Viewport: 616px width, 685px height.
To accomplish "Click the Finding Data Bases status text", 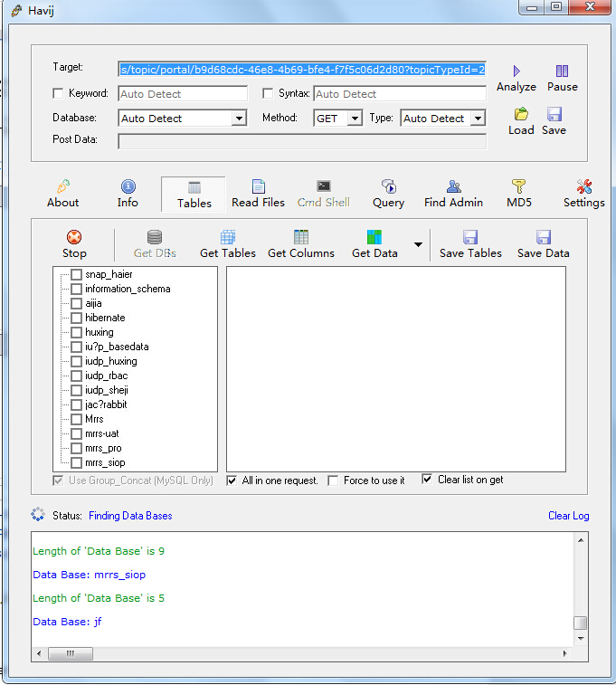I will (x=130, y=516).
